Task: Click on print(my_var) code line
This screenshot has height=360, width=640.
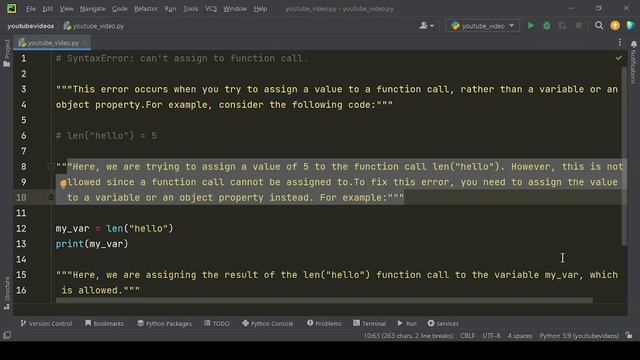Action: [x=92, y=244]
